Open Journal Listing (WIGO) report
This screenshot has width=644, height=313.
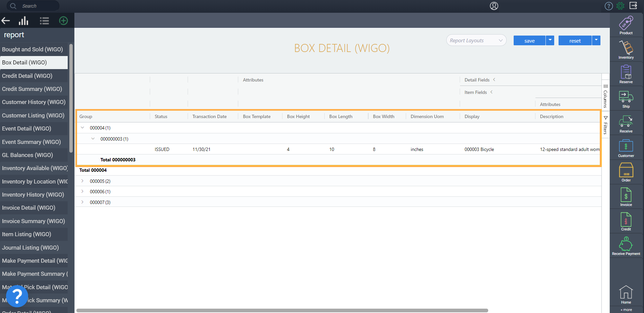click(x=34, y=248)
